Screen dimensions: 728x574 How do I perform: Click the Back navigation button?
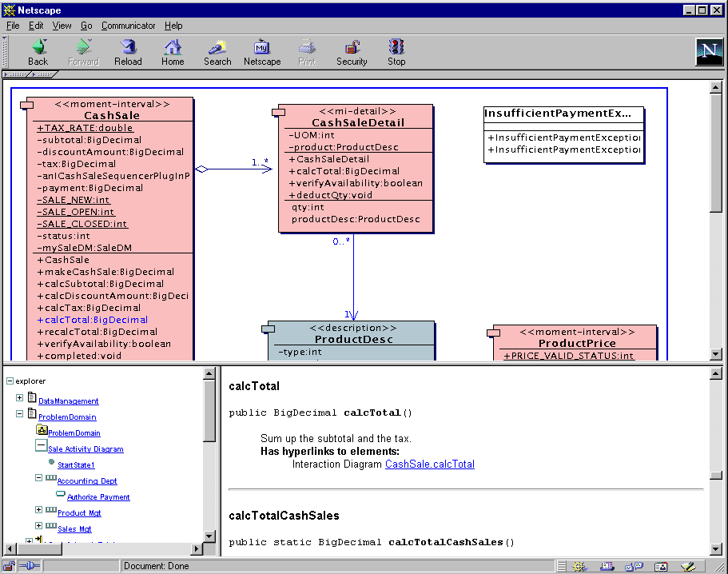coord(38,53)
